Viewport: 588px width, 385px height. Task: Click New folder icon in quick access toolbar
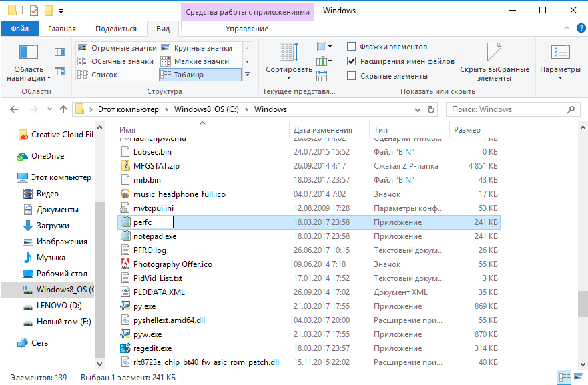tap(49, 11)
